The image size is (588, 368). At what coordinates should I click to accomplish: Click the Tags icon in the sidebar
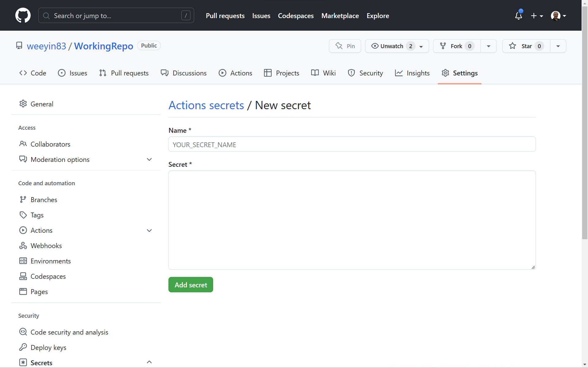(23, 215)
